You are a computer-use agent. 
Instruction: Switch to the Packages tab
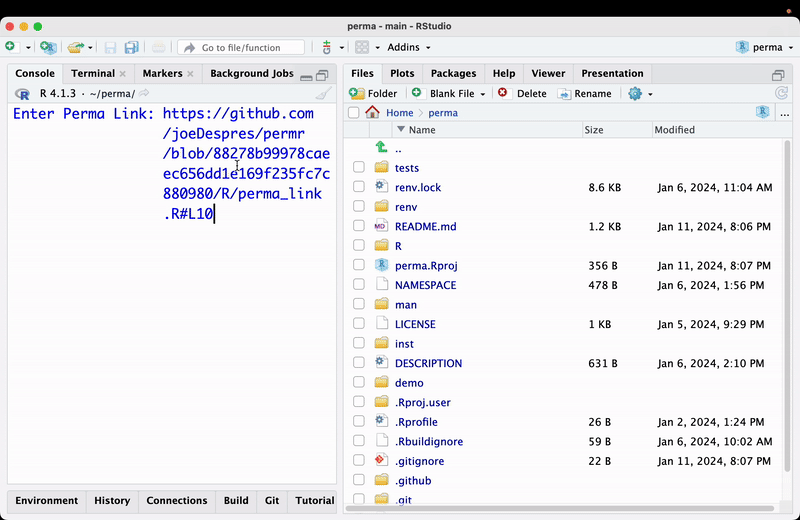click(x=453, y=73)
